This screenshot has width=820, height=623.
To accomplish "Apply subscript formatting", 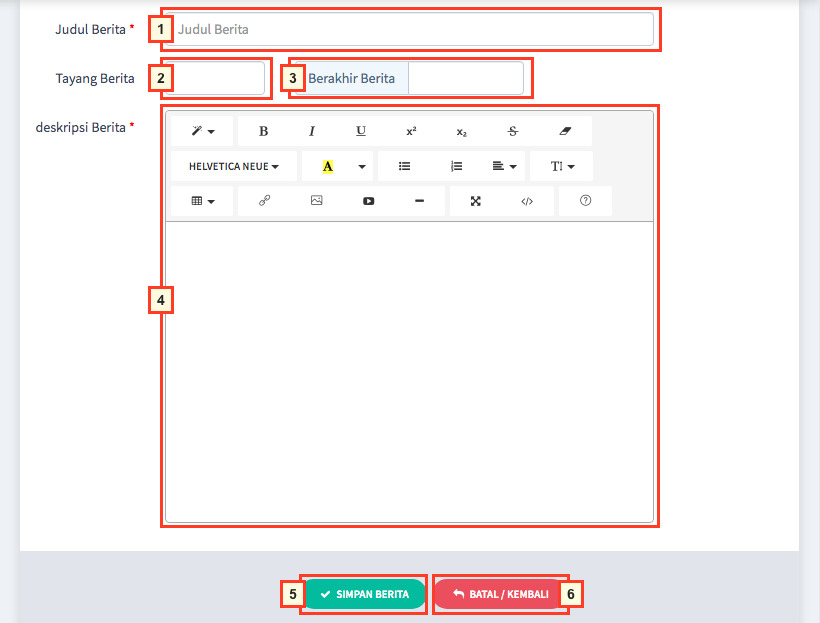I will point(461,131).
